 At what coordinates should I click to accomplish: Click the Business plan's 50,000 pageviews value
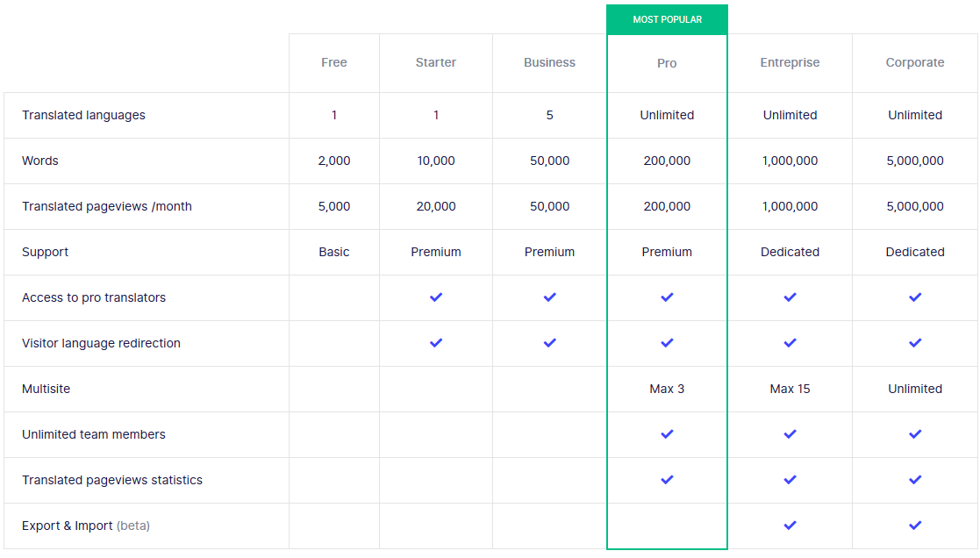click(550, 206)
